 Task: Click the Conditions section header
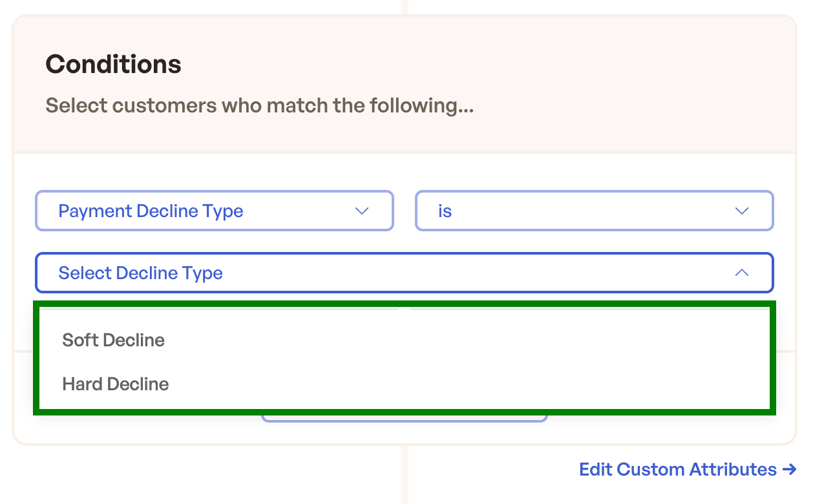coord(113,63)
